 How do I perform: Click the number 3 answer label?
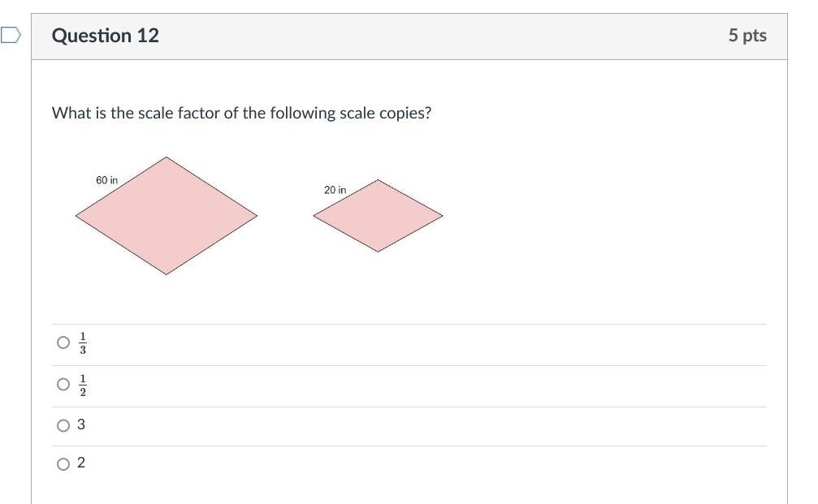(81, 424)
